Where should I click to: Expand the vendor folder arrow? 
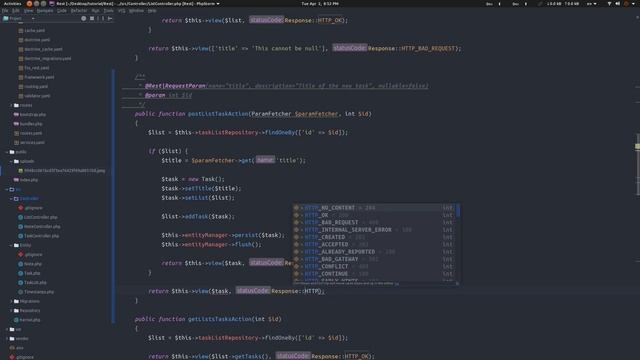7,338
